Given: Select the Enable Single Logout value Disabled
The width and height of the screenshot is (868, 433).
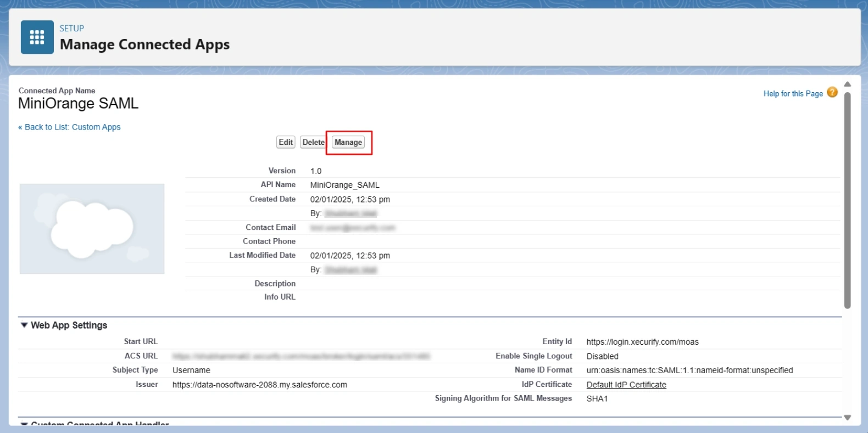Looking at the screenshot, I should [602, 356].
